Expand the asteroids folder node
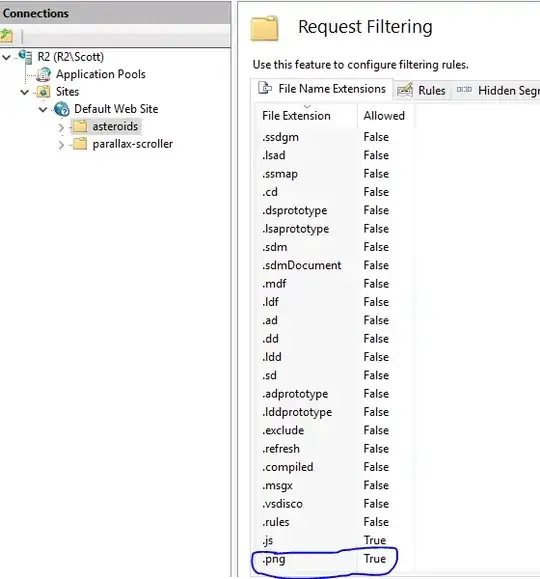540x579 pixels. click(61, 127)
